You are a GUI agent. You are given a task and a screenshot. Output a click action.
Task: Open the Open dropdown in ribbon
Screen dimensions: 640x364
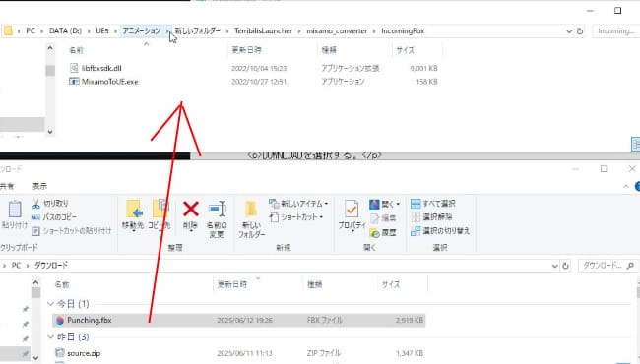click(384, 204)
